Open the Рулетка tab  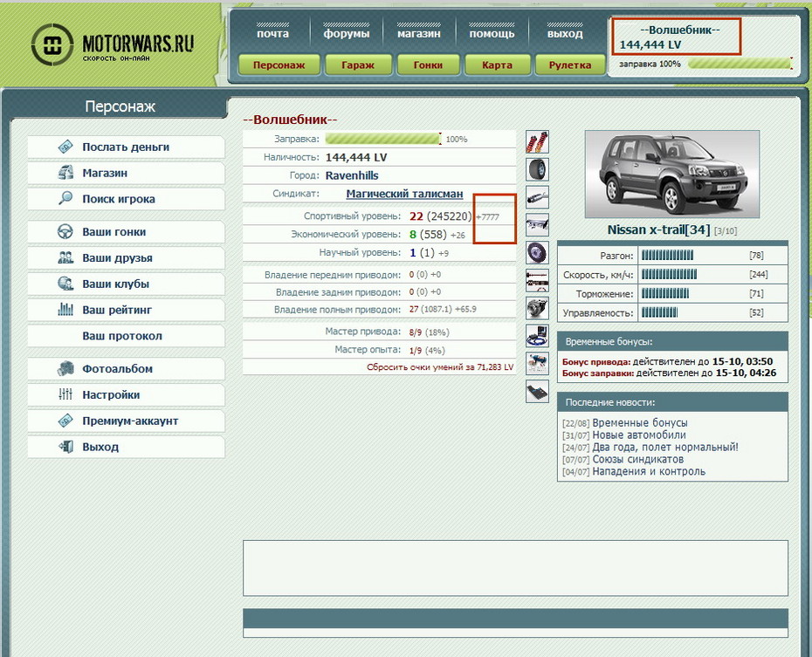(x=570, y=65)
